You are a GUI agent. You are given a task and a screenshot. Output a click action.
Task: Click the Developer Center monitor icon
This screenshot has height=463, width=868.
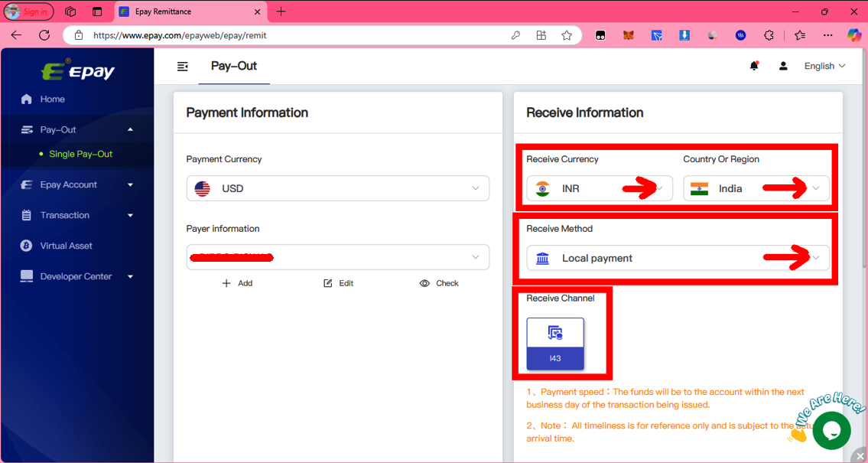[x=26, y=276]
